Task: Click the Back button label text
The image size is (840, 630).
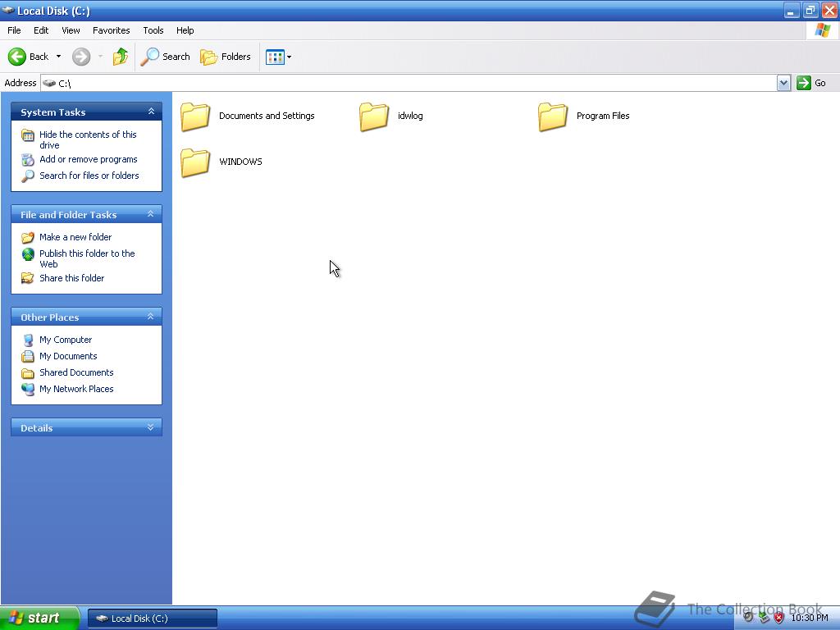Action: [x=39, y=57]
